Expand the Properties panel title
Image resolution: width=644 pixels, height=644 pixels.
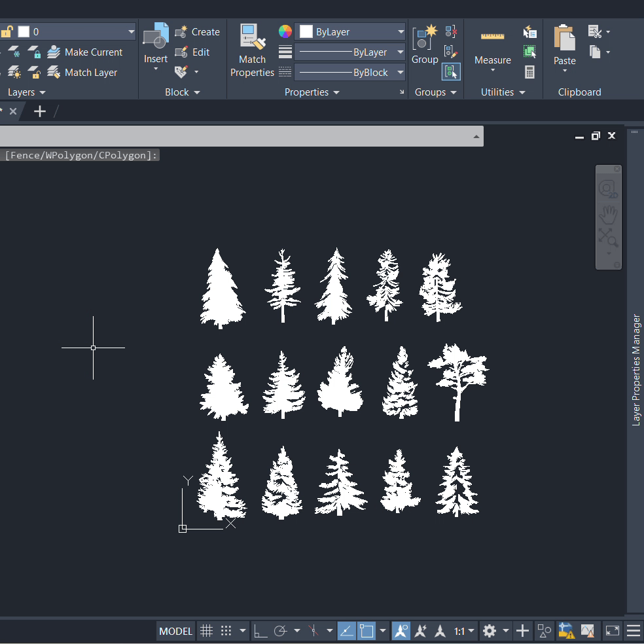(x=312, y=92)
